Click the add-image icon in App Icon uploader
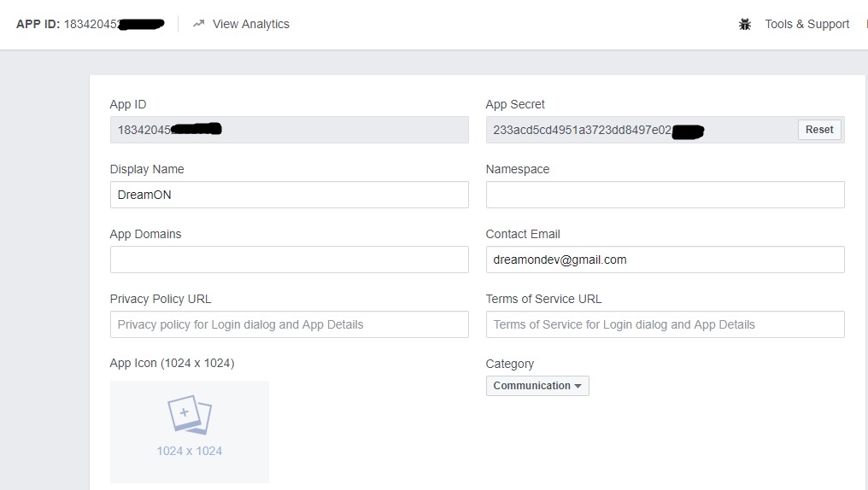 point(189,415)
